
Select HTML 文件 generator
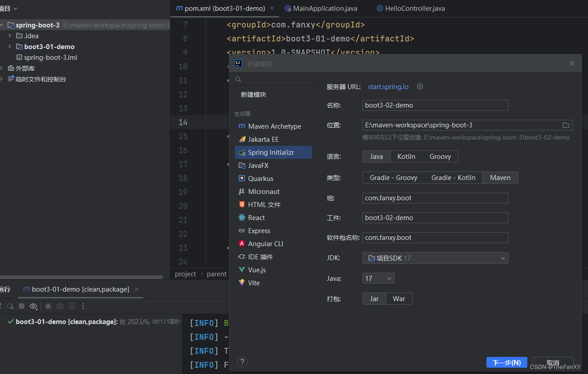273,205
